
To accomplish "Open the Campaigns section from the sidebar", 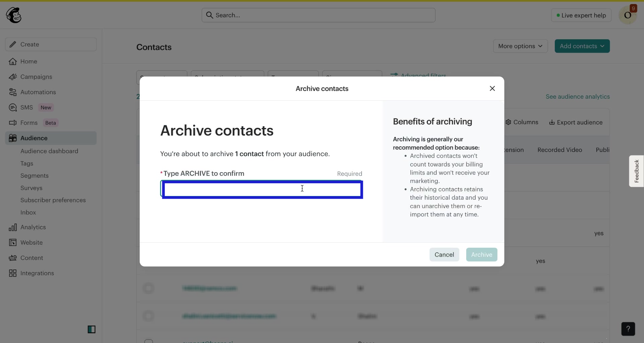I will pyautogui.click(x=36, y=77).
